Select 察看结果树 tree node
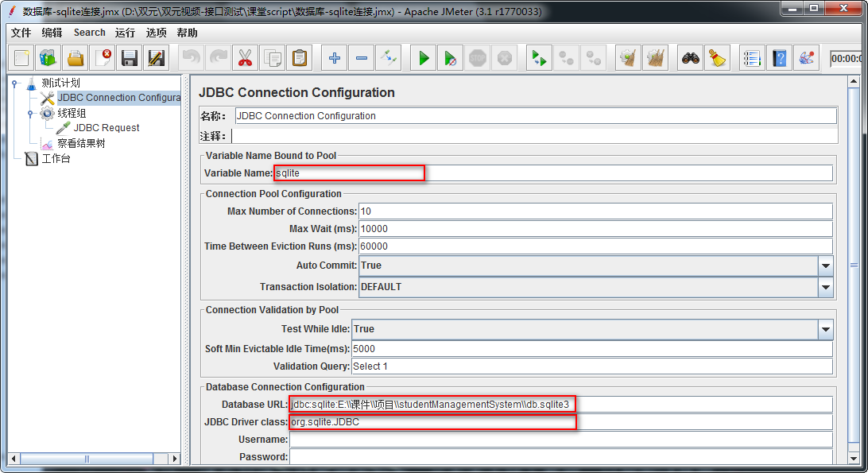The image size is (868, 473). [x=81, y=143]
